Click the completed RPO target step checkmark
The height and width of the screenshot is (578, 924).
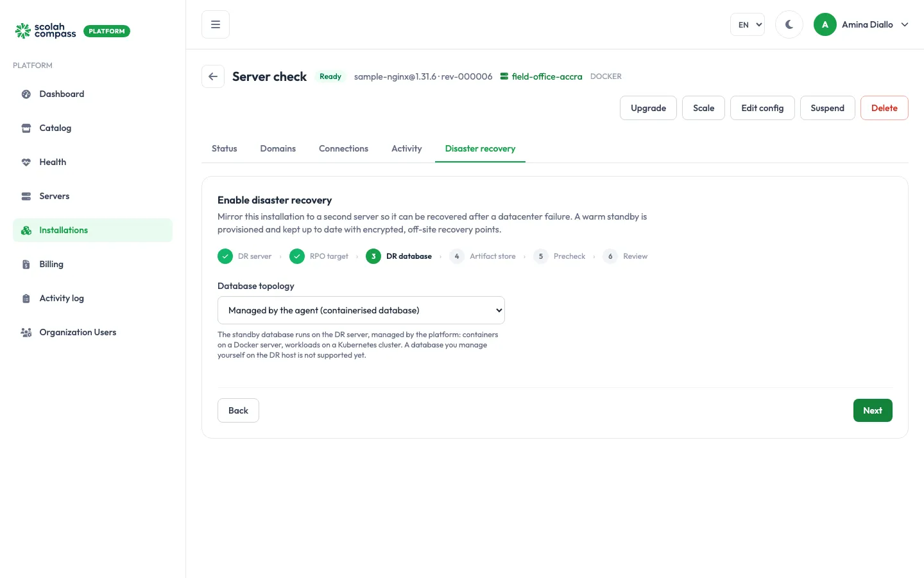297,256
